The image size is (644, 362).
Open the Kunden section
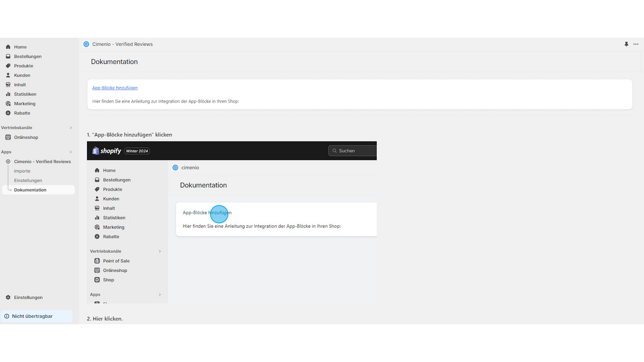click(22, 75)
